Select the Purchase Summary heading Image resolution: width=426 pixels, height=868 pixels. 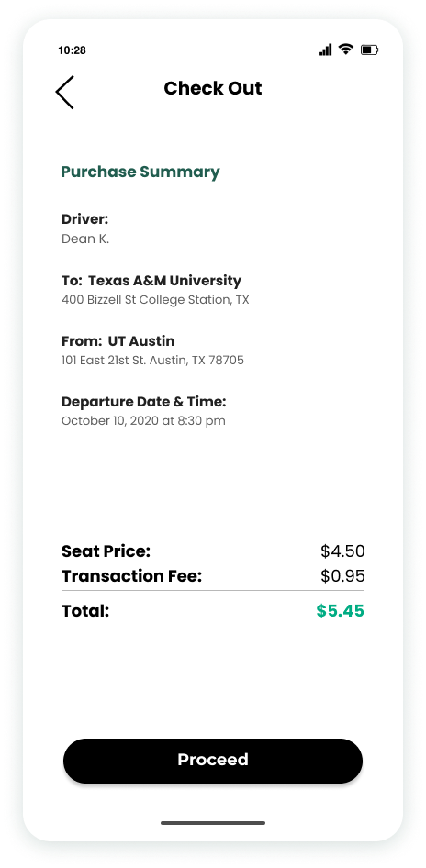point(140,172)
